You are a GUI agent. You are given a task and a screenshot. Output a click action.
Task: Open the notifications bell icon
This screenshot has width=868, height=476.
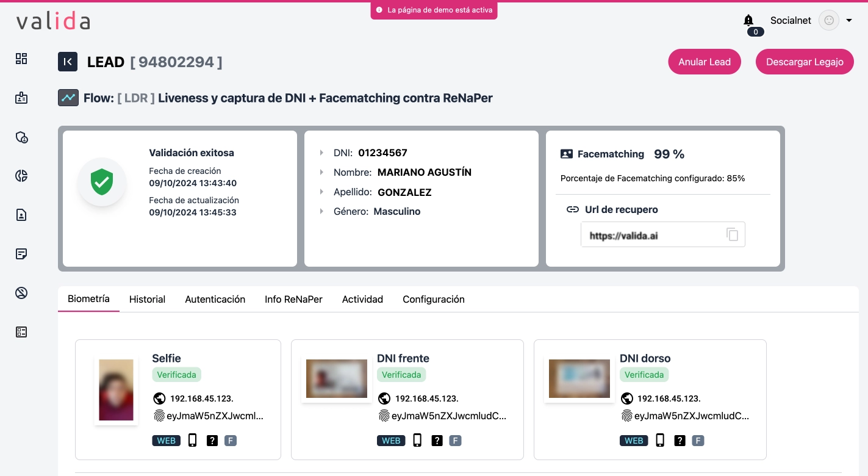pos(748,20)
